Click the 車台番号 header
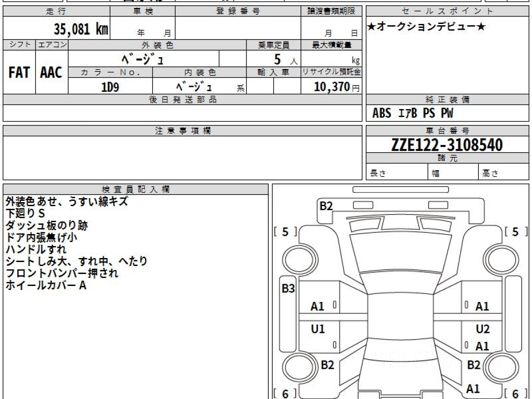The height and width of the screenshot is (399, 532). (x=448, y=131)
